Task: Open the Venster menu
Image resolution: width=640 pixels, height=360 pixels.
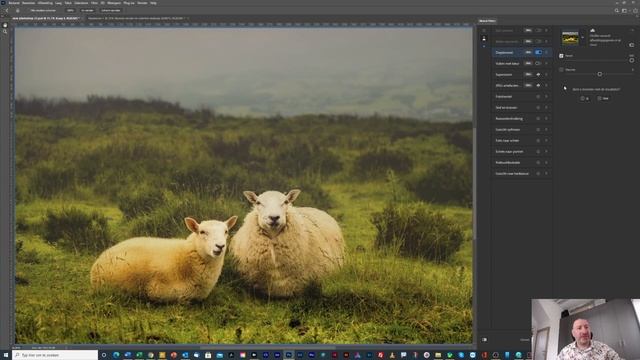Action: 142,3
